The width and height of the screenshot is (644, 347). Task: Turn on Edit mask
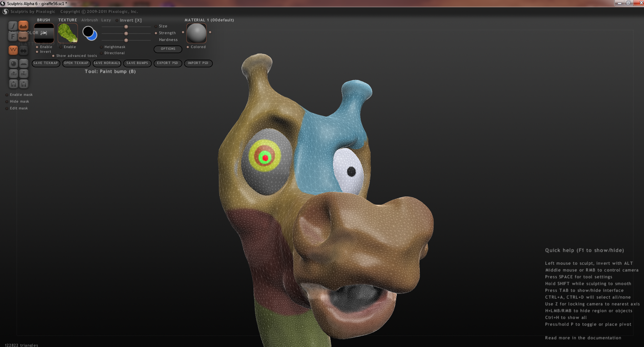tap(17, 108)
